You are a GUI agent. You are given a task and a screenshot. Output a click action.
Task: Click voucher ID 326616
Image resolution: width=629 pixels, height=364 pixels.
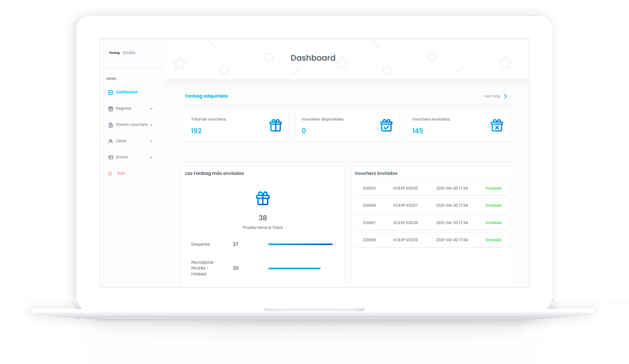tap(369, 205)
